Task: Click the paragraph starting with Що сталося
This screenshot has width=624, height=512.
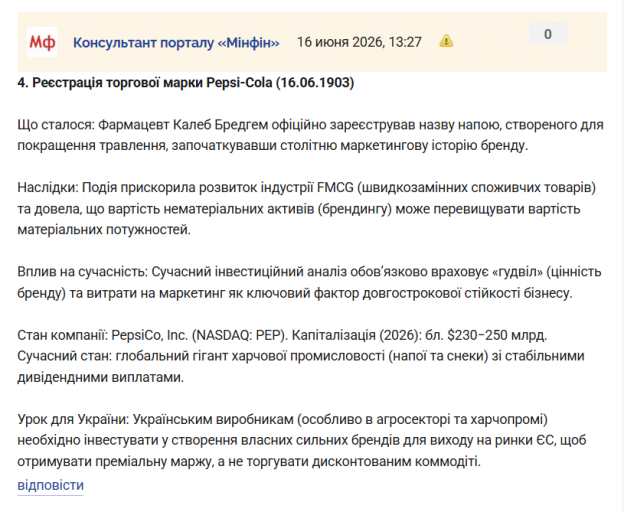Action: 310,135
